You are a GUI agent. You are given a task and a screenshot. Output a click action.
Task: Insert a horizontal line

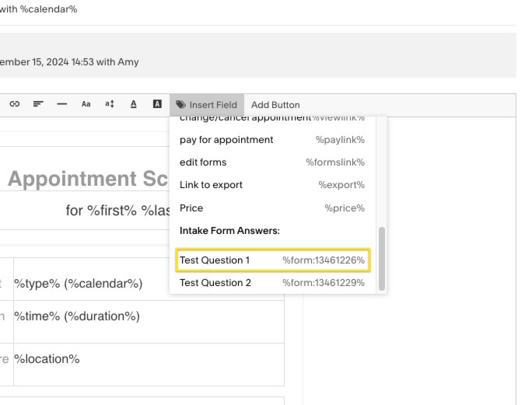click(x=61, y=104)
